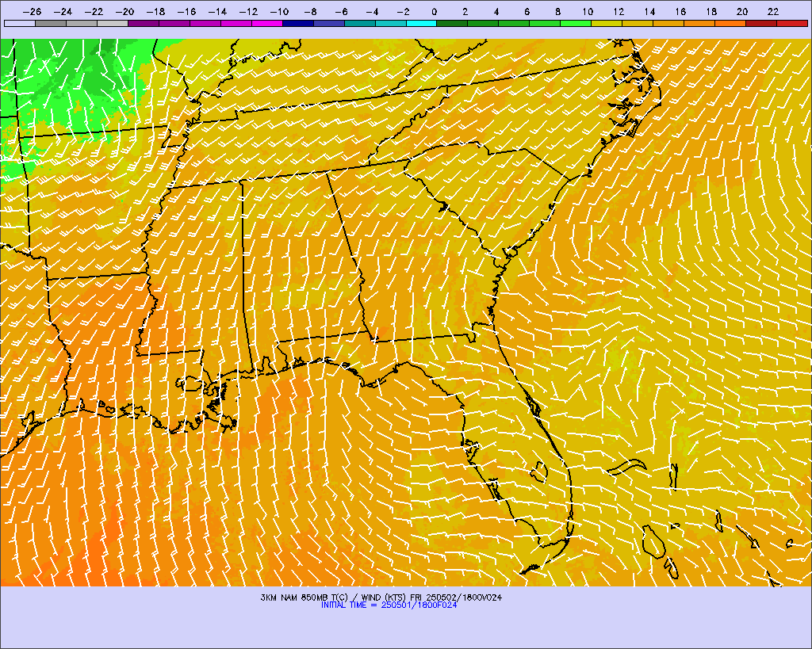812x649 pixels.
Task: Click the orange swatch between 18 and 20
Action: pos(730,23)
